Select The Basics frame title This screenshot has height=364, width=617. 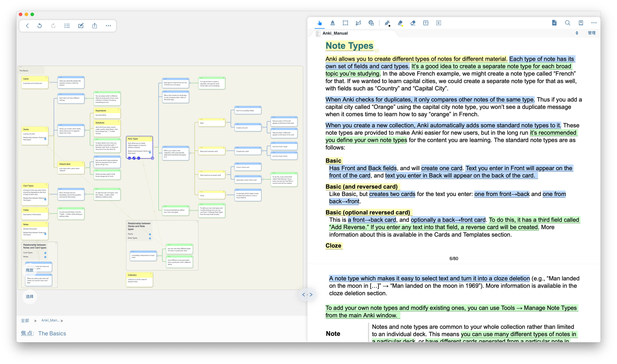pyautogui.click(x=24, y=71)
